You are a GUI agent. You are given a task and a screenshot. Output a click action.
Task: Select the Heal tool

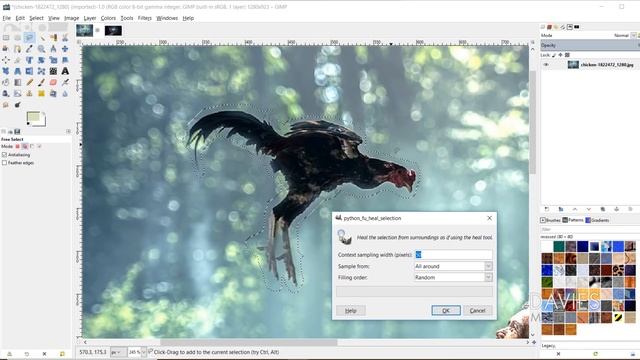(41, 93)
